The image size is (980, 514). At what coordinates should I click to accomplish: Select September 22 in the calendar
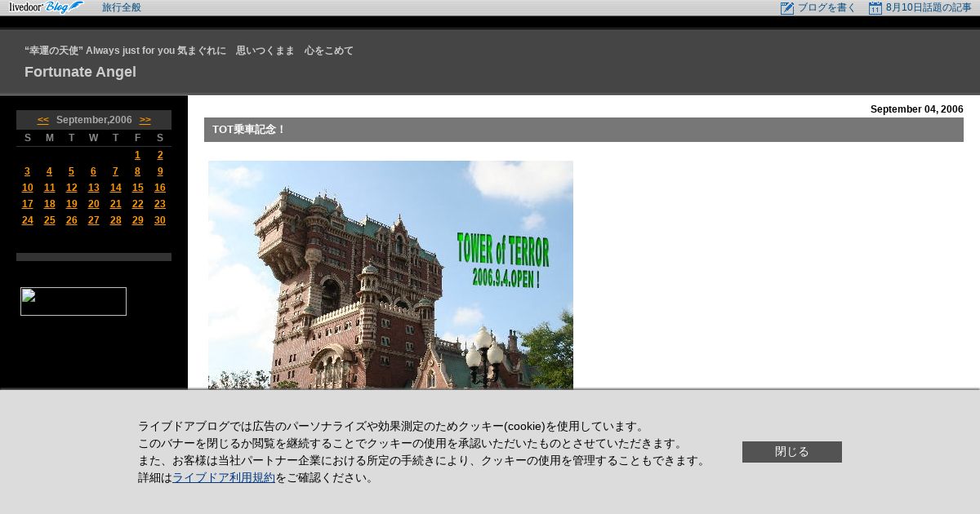click(x=137, y=204)
